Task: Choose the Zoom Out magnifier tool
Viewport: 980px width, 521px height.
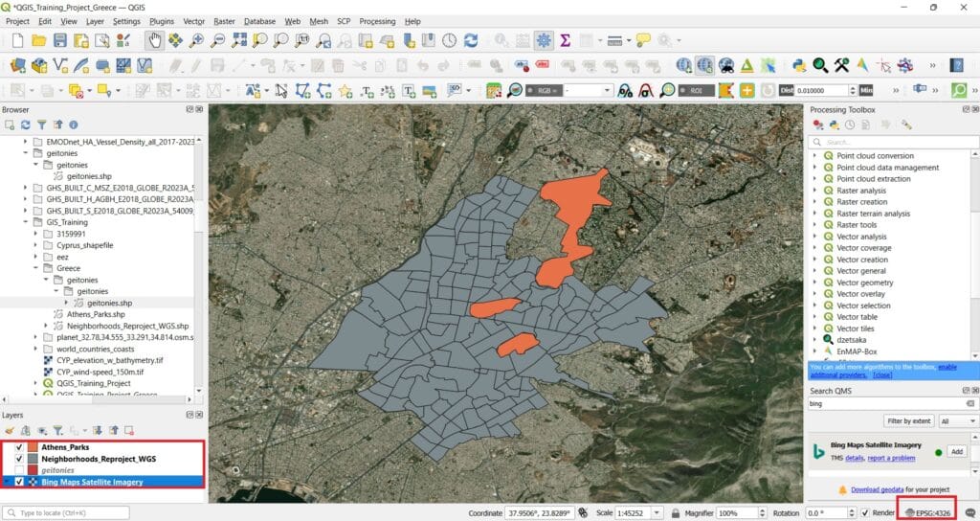Action: [217, 40]
